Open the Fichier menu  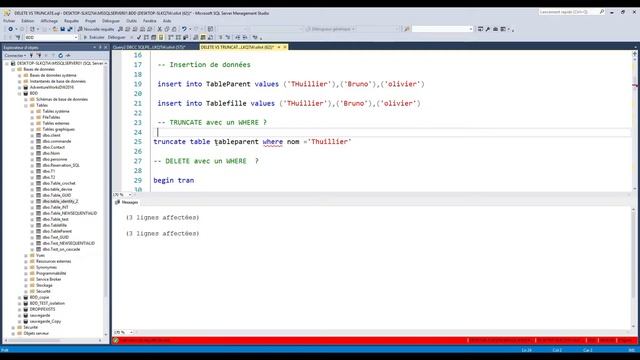click(9, 21)
